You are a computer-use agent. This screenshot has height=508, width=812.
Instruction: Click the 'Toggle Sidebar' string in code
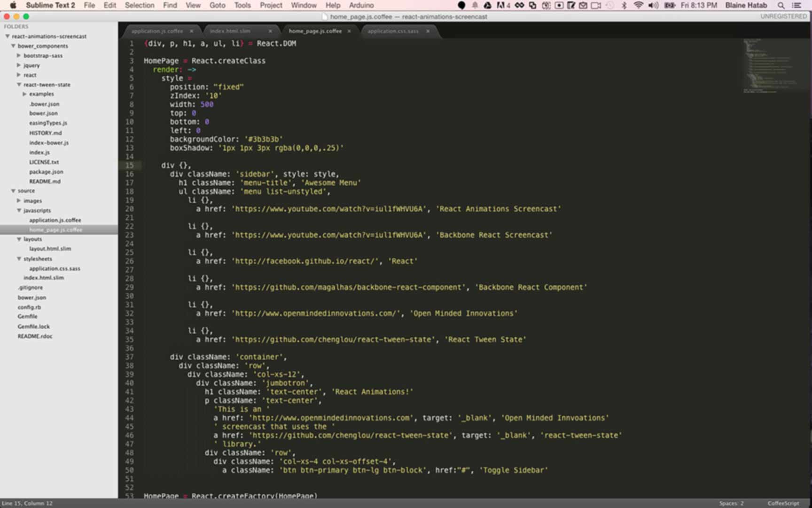tap(514, 470)
